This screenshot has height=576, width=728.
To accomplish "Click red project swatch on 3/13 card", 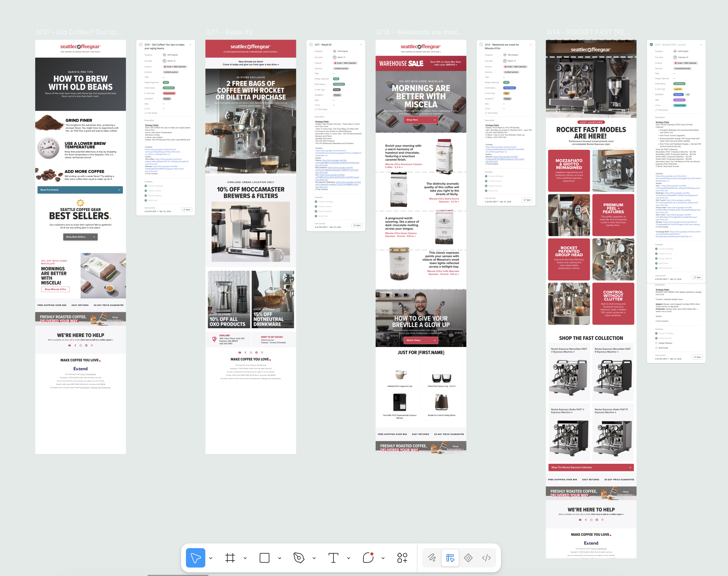I will point(505,67).
